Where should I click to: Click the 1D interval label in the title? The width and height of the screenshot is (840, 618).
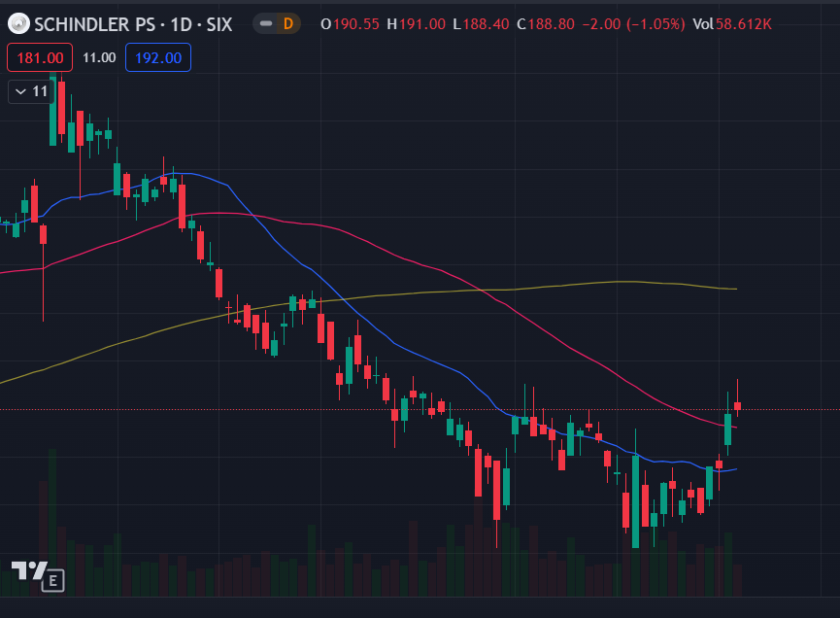tap(181, 24)
